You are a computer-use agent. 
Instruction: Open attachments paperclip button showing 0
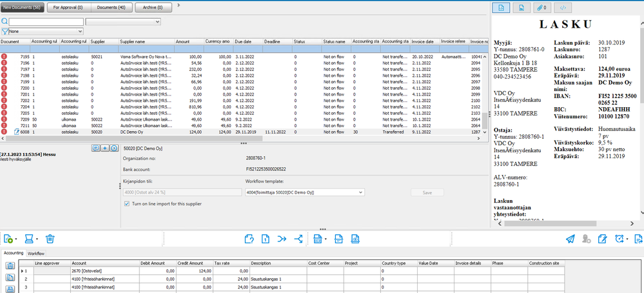point(543,7)
